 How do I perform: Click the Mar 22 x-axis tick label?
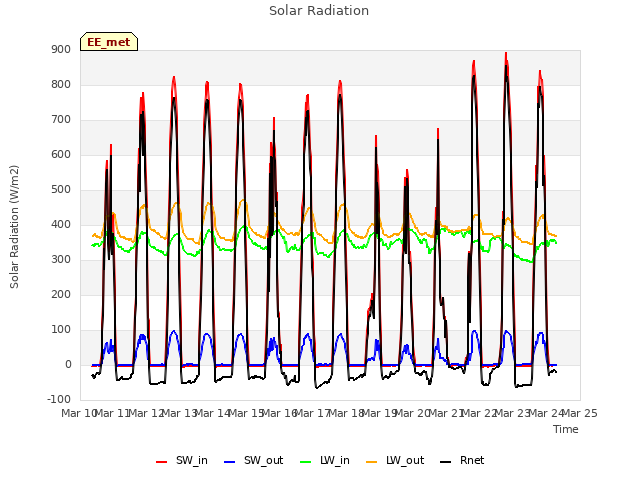pos(480,413)
